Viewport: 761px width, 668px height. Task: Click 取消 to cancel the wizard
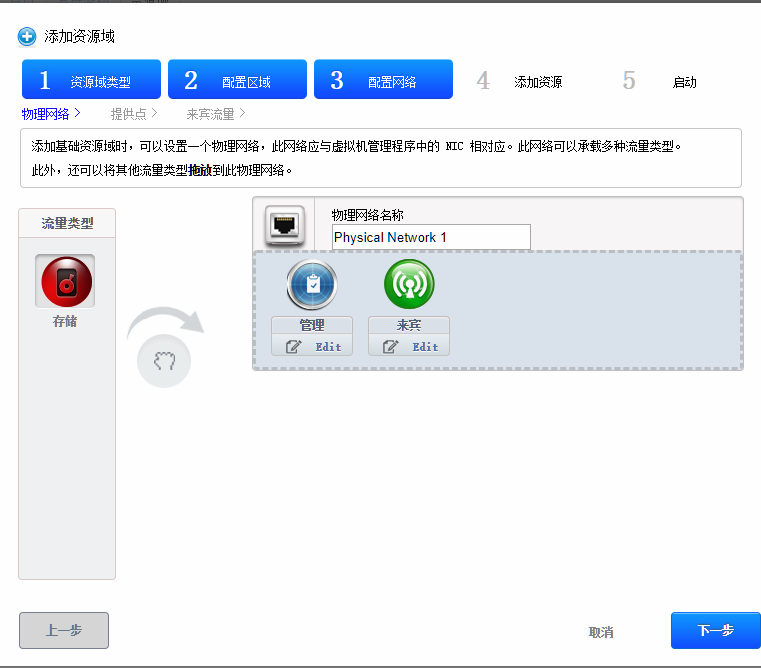[601, 632]
